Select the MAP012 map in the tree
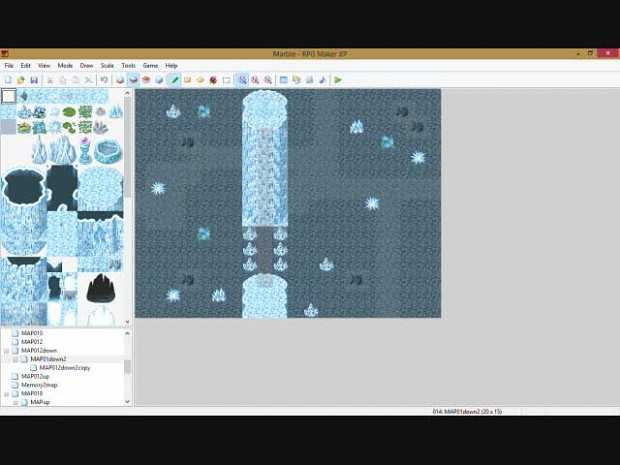 [32, 342]
